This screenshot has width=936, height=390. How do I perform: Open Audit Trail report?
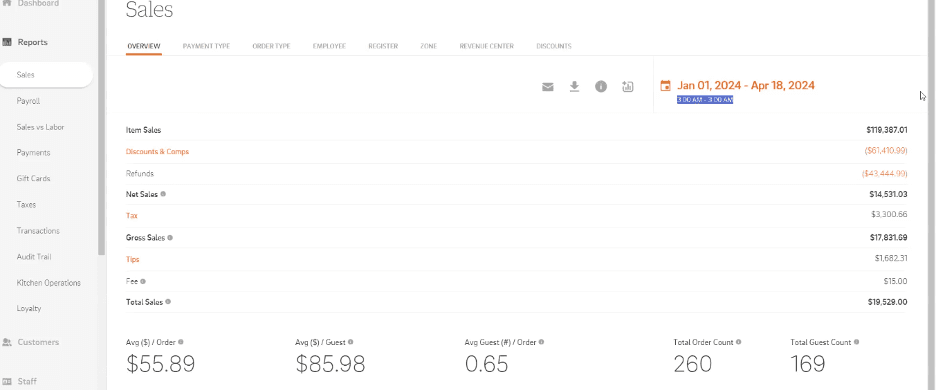coord(34,257)
